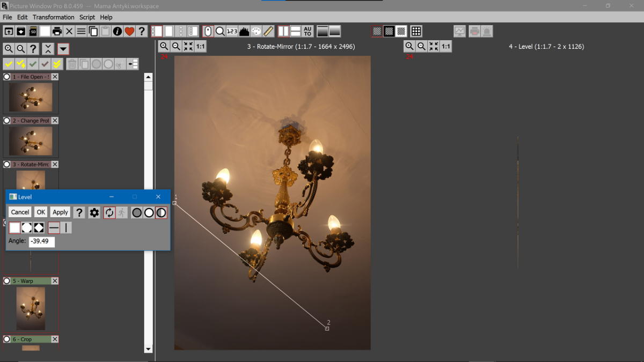Click 1:1 zoom above Rotate-Mirror image
The width and height of the screenshot is (644, 362).
(200, 47)
